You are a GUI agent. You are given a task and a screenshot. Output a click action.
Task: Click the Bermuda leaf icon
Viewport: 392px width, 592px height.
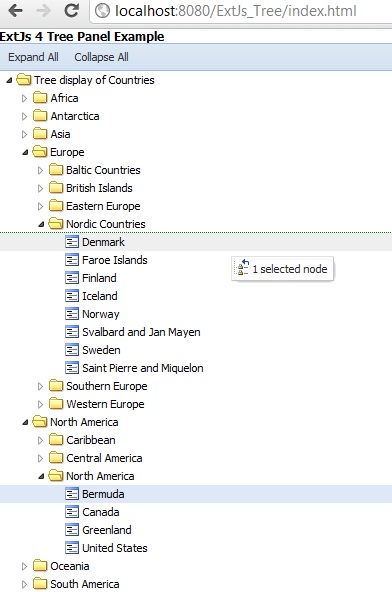tap(72, 494)
